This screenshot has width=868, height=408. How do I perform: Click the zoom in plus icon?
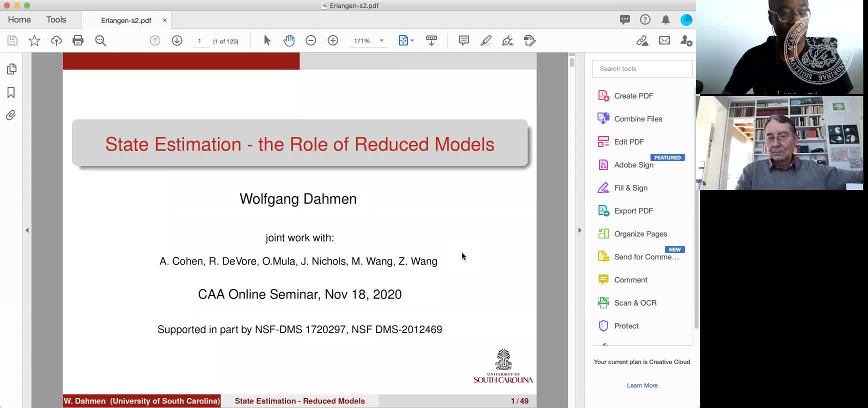tap(333, 40)
